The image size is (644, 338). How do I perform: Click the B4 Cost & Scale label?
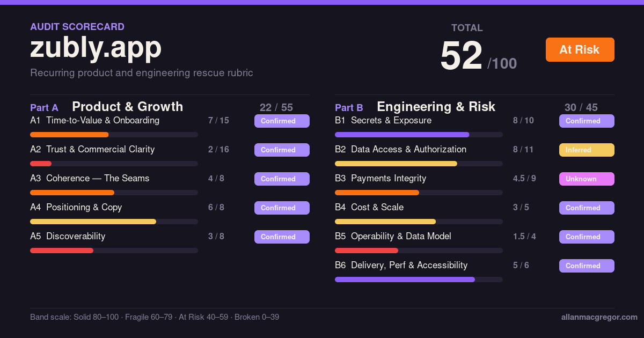click(x=369, y=208)
